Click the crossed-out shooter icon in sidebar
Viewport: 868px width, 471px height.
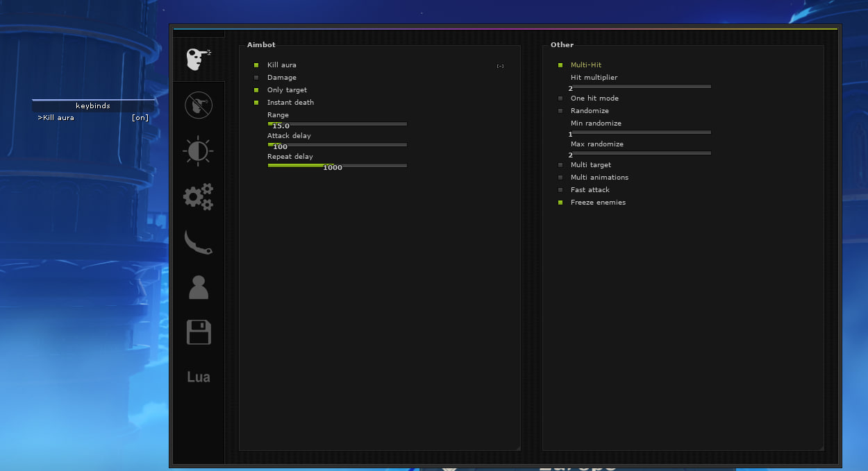coord(198,105)
